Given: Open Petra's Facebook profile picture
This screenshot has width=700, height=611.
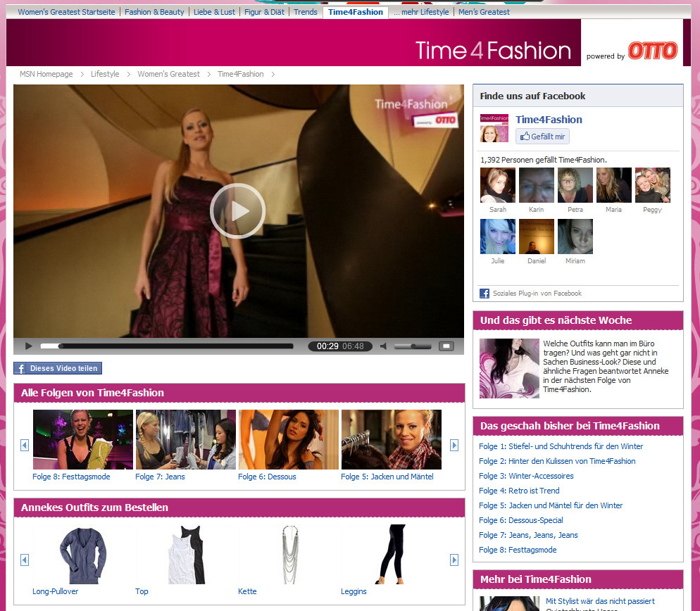Looking at the screenshot, I should [575, 185].
